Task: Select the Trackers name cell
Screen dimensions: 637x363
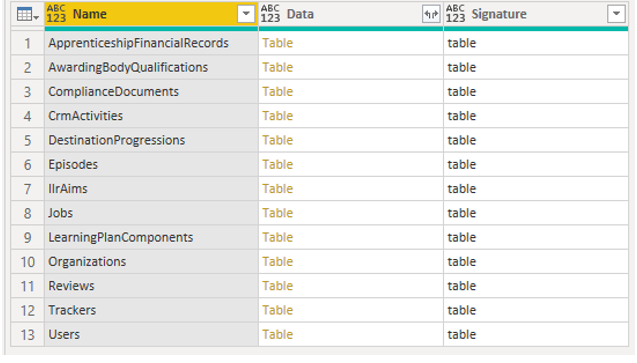Action: 151,311
